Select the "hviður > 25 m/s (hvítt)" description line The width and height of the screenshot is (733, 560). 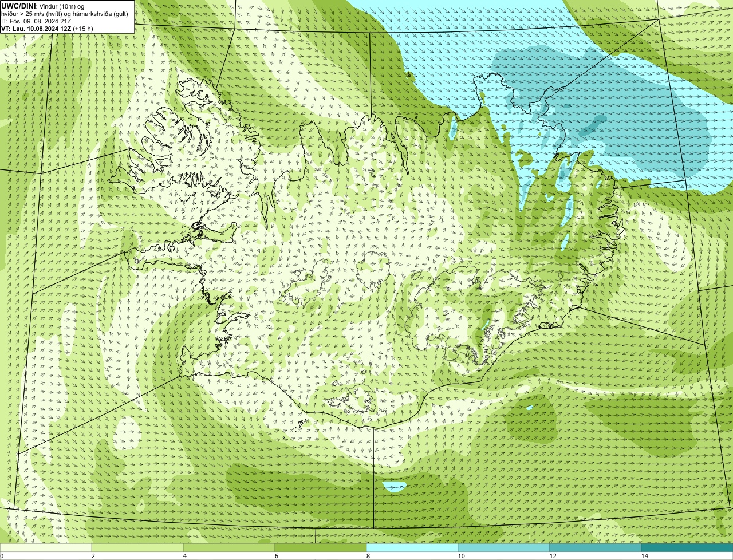pos(65,13)
